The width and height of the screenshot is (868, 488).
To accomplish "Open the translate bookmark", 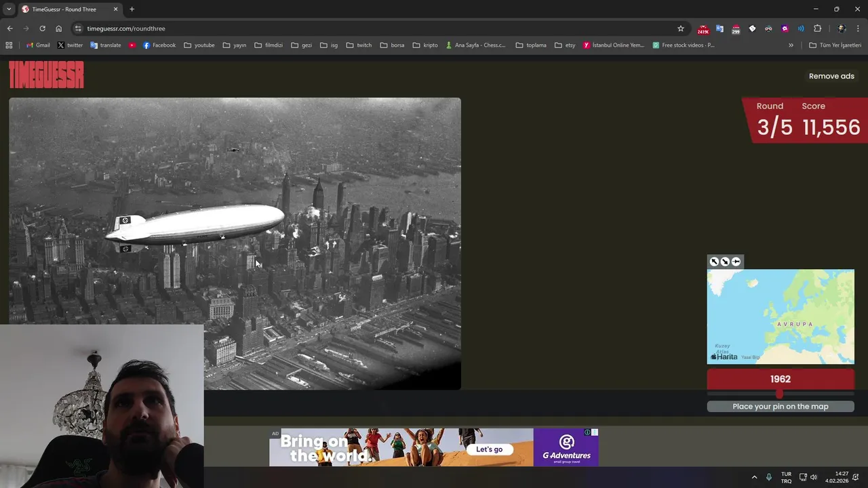I will tap(105, 45).
